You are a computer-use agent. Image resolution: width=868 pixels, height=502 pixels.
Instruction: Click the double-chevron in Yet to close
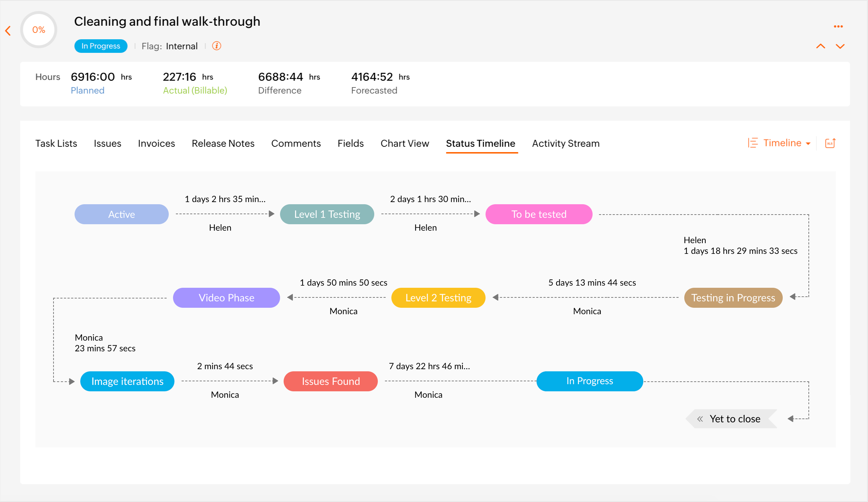point(700,419)
